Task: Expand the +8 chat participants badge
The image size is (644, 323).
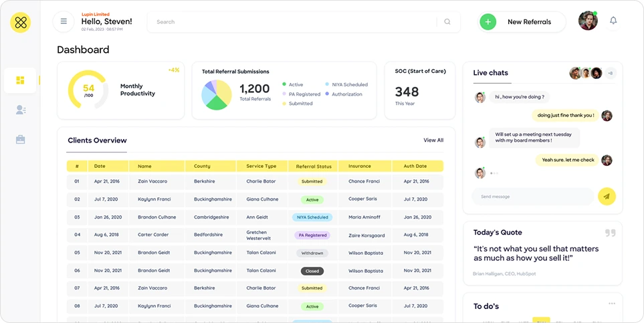Action: coord(610,73)
